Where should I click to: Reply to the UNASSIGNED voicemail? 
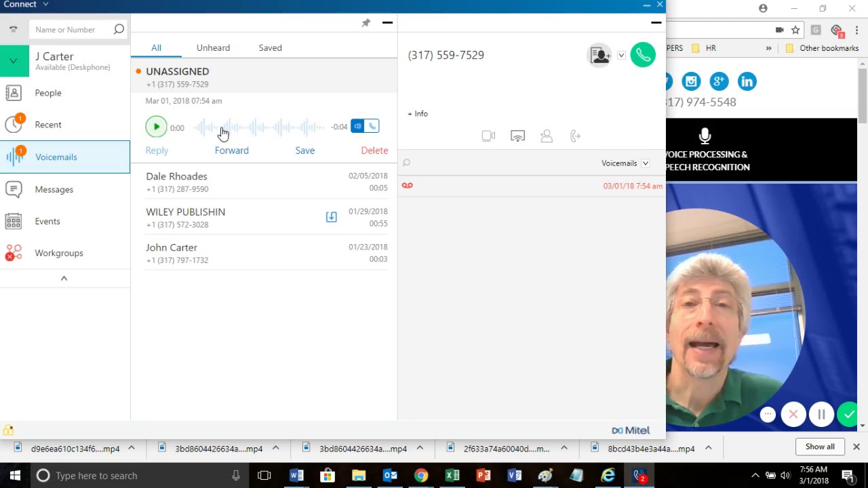[157, 150]
